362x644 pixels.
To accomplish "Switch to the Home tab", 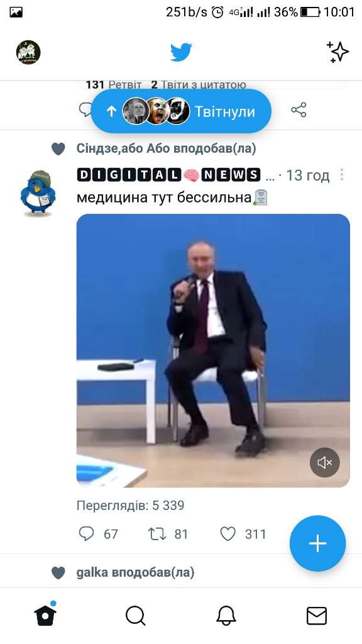I will [x=45, y=615].
